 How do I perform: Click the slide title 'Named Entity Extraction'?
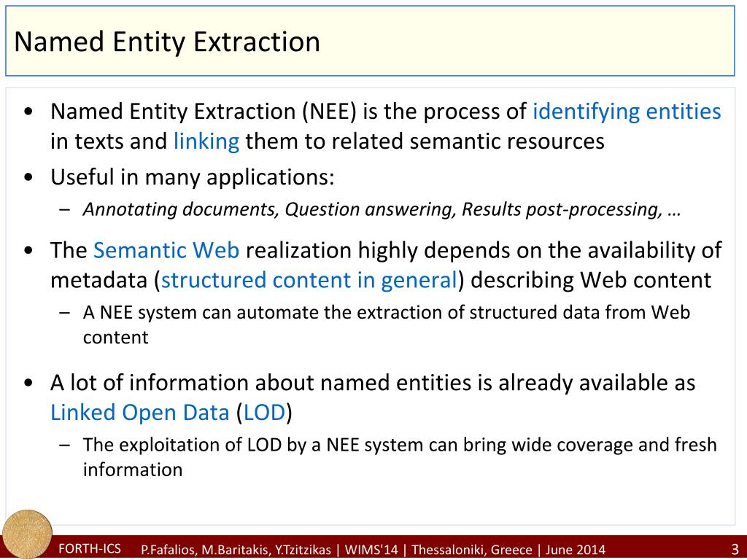pyautogui.click(x=167, y=42)
